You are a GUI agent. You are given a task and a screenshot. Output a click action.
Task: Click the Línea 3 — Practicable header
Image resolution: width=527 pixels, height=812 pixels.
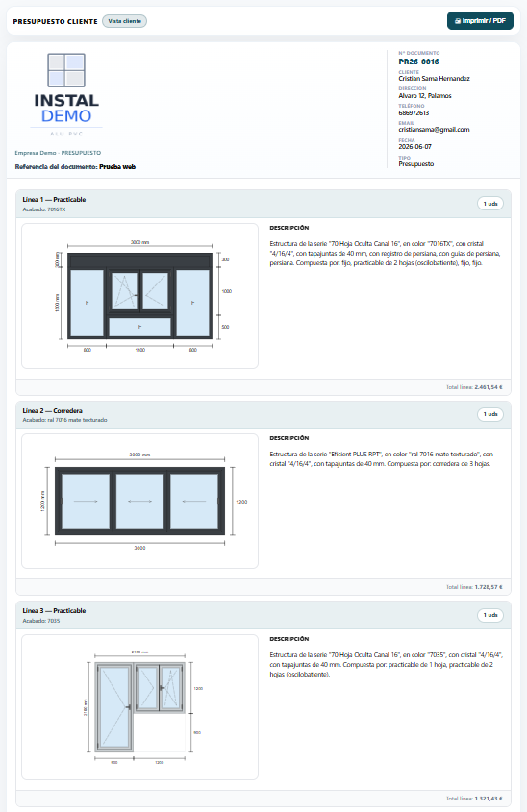pyautogui.click(x=54, y=611)
